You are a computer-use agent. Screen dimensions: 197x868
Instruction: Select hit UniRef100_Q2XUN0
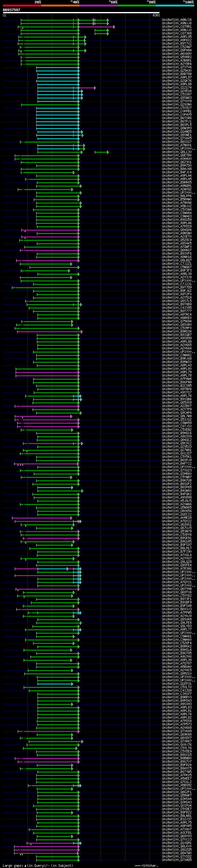177,104
